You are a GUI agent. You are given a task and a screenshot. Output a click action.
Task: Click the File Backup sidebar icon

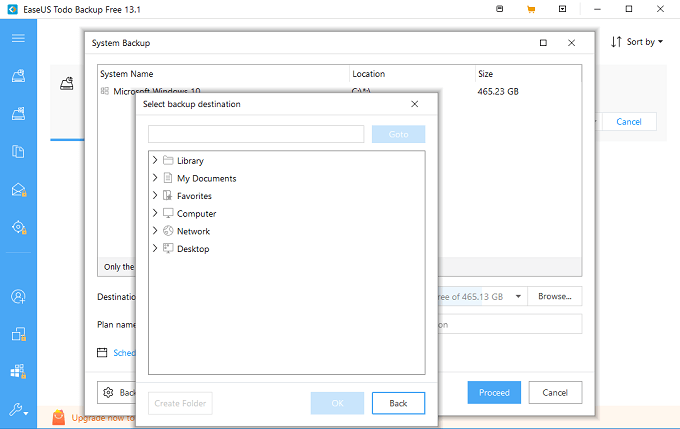(18, 152)
